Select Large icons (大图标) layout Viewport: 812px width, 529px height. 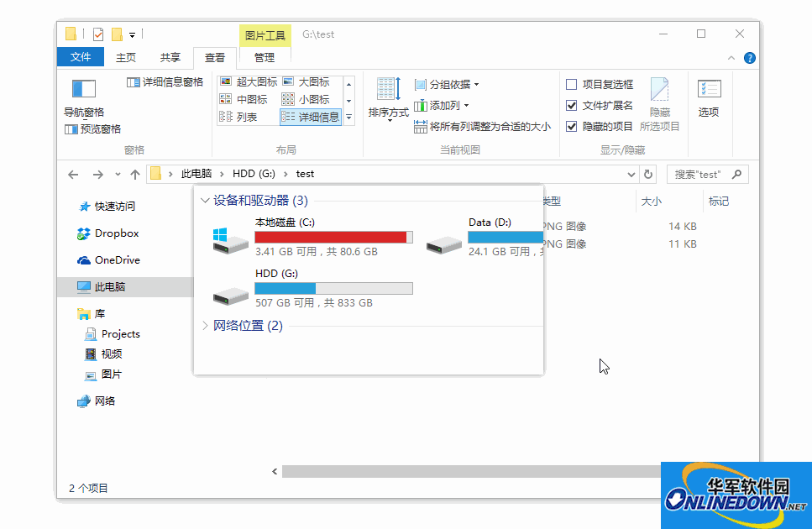coord(306,81)
